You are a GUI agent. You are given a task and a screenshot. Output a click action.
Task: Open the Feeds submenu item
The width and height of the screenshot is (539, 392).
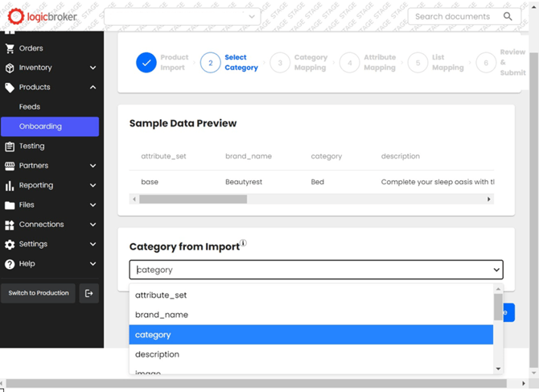[30, 107]
